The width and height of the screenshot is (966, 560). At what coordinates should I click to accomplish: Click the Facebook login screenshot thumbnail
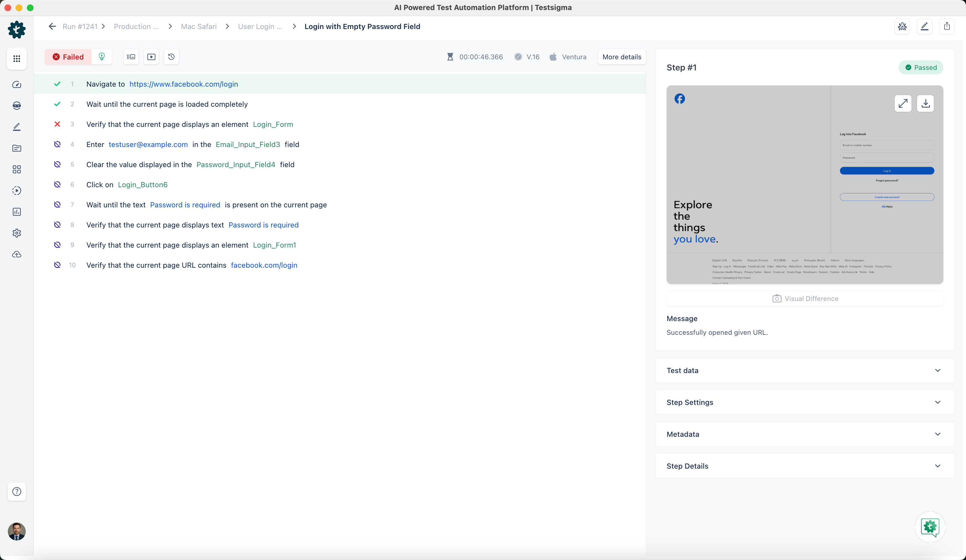805,185
